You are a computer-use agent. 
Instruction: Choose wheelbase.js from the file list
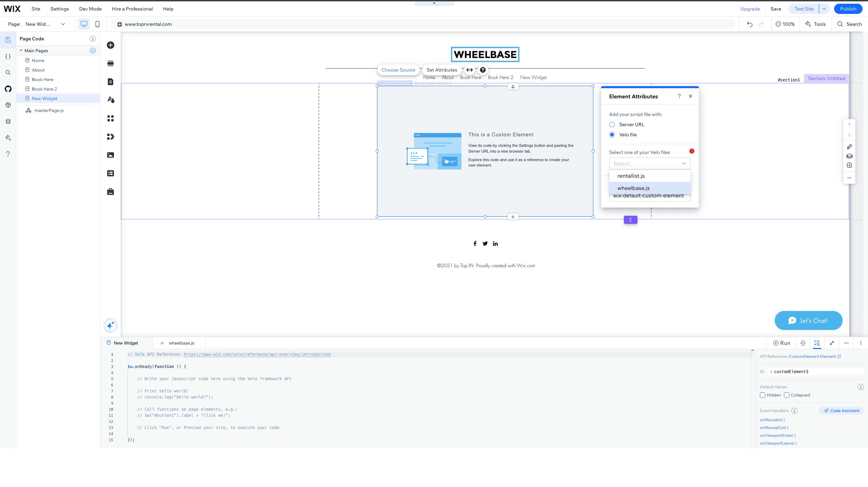click(x=633, y=188)
